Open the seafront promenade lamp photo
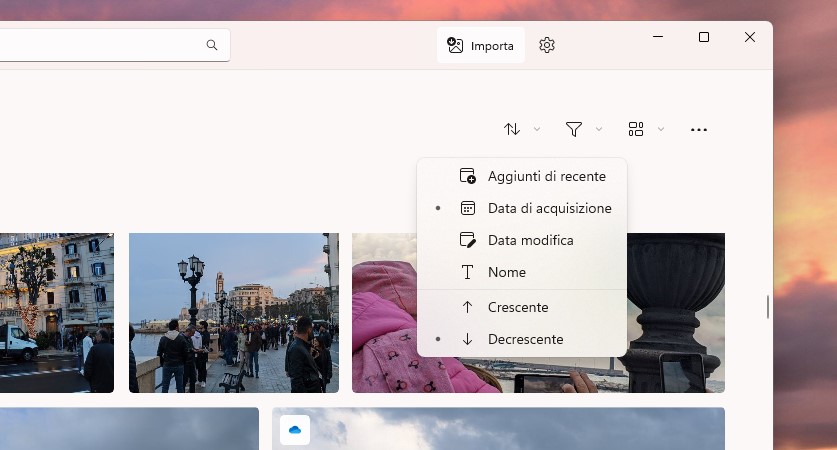 click(234, 313)
